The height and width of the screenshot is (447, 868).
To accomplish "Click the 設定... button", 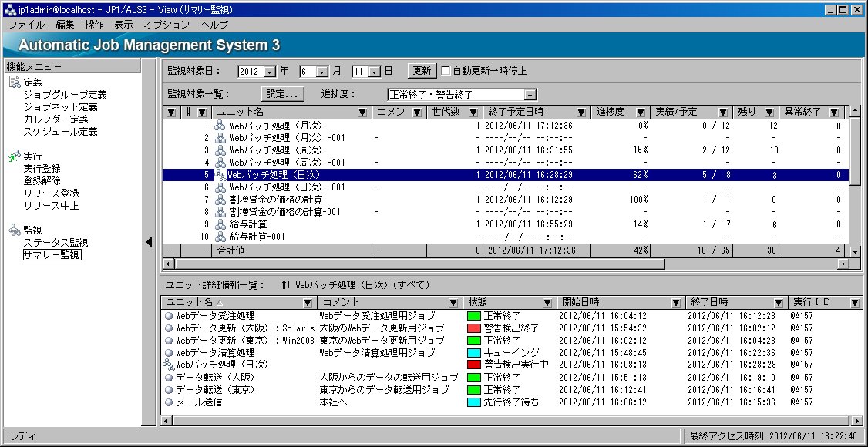I will click(x=283, y=94).
